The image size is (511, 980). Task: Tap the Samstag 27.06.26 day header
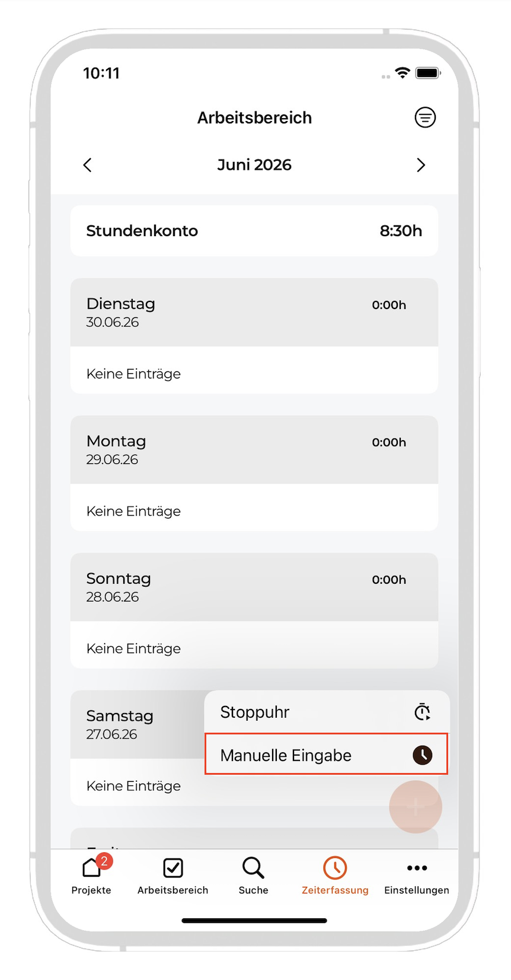(138, 724)
